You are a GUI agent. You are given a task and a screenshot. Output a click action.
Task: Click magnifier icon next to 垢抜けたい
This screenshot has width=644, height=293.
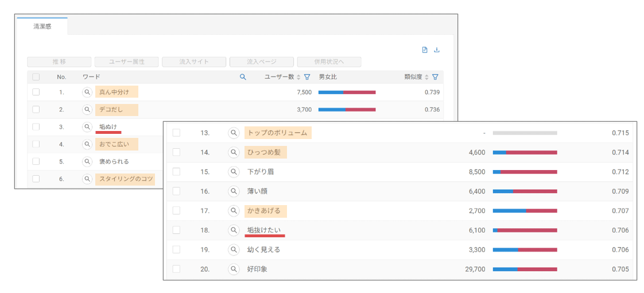click(x=234, y=230)
